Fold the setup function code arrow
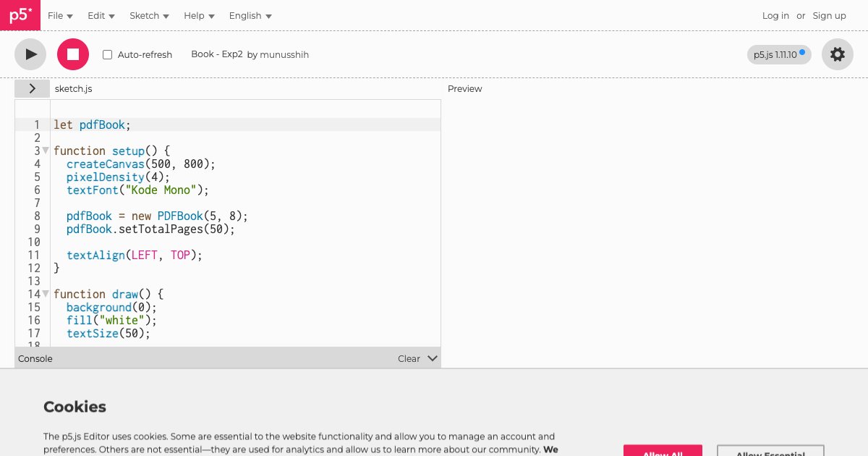 pos(46,151)
